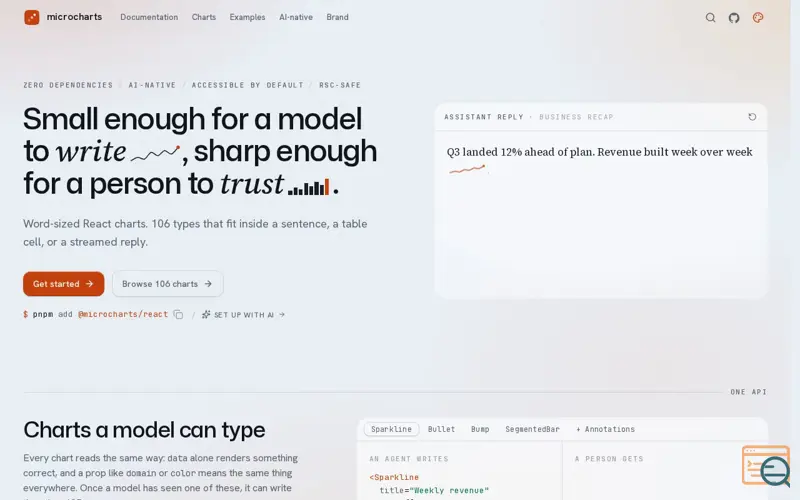Viewport: 800px width, 500px height.
Task: Copy the pnpm install command
Action: (x=178, y=314)
